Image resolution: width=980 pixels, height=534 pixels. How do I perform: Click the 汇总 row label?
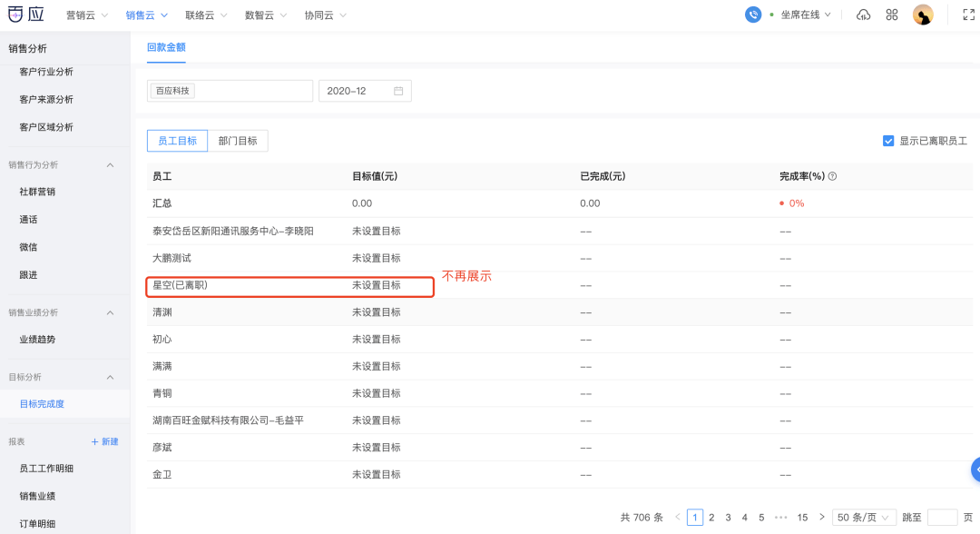(162, 203)
